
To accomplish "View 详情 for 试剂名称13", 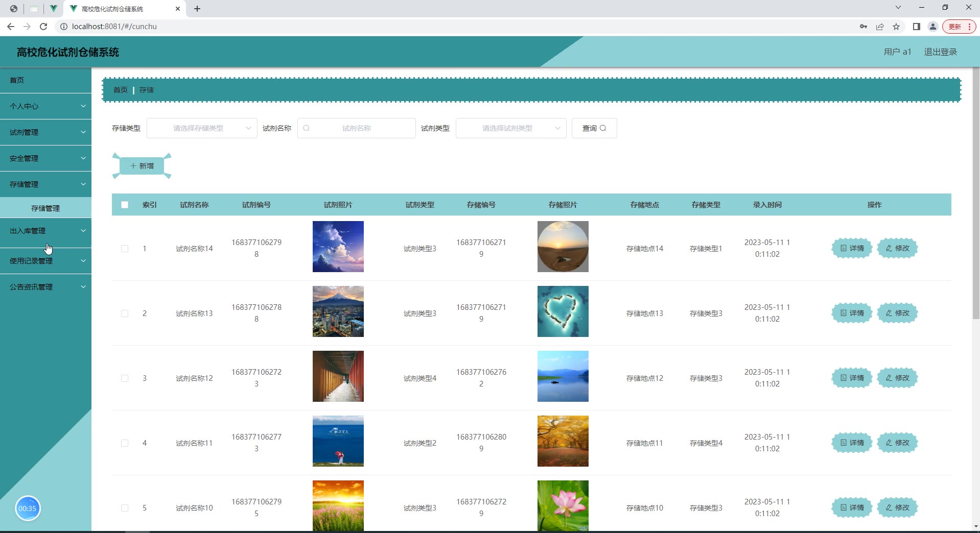I will (x=852, y=313).
